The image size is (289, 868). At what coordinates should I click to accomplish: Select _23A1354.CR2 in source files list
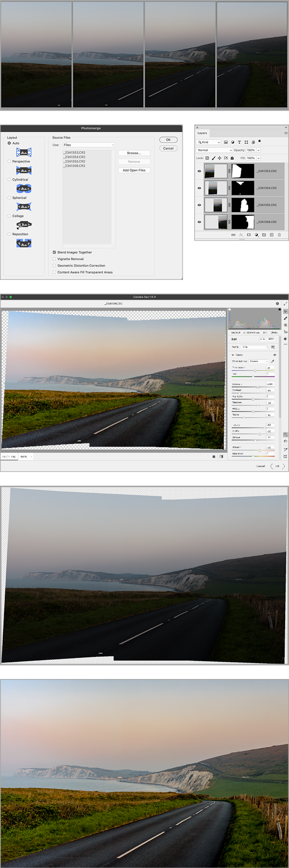(74, 157)
